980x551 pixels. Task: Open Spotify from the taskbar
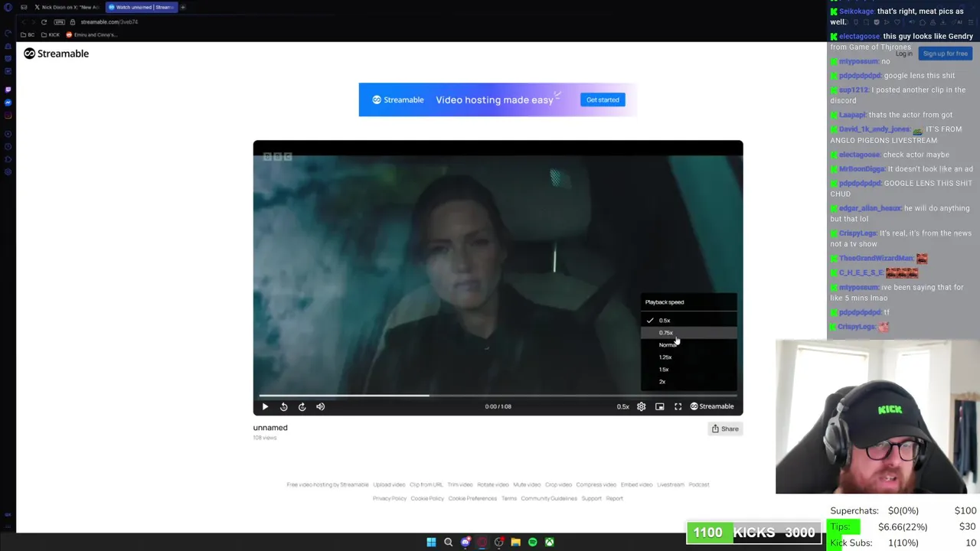pyautogui.click(x=532, y=542)
